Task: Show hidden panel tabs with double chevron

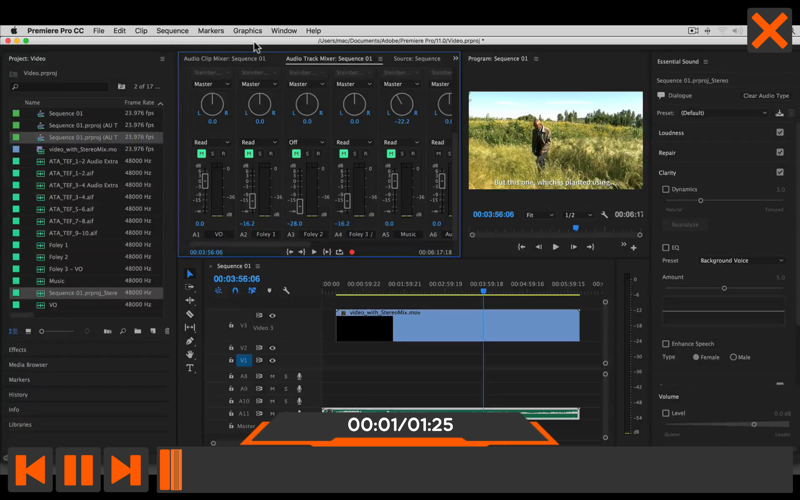Action: pos(456,58)
